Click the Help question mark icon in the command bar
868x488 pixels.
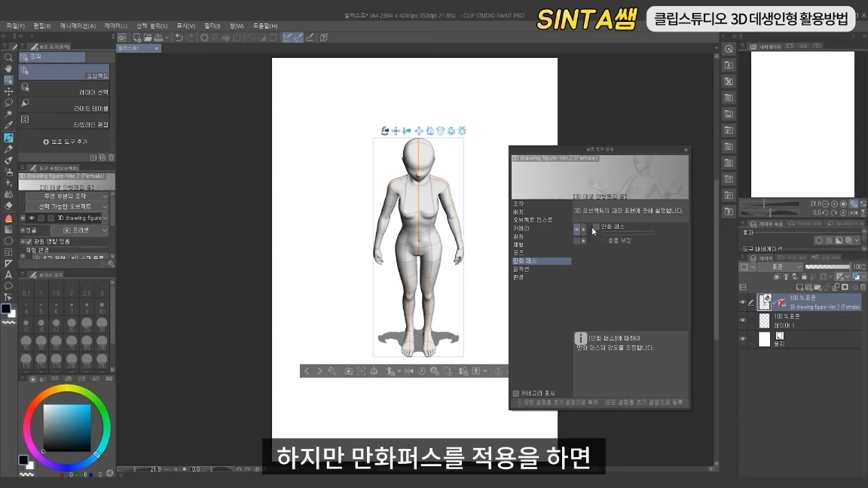coord(325,38)
